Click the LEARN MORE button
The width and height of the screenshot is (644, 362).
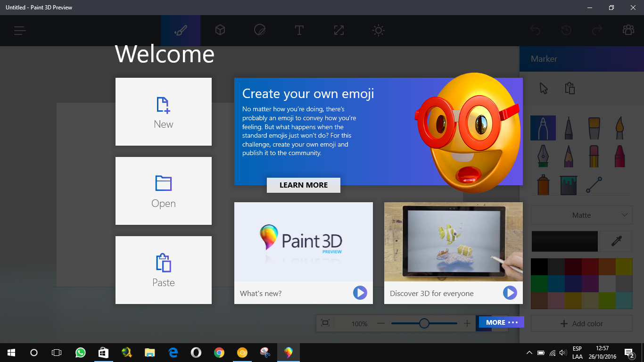(x=303, y=185)
